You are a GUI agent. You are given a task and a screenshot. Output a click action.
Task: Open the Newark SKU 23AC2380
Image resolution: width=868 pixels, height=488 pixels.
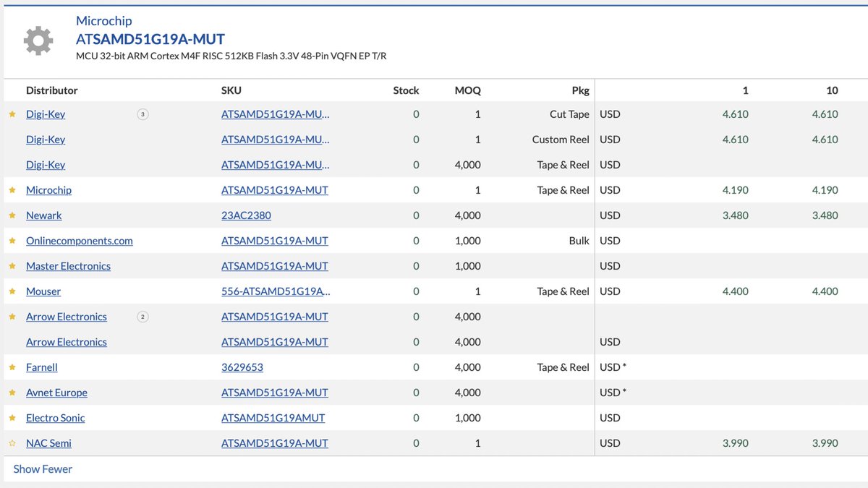click(x=246, y=215)
